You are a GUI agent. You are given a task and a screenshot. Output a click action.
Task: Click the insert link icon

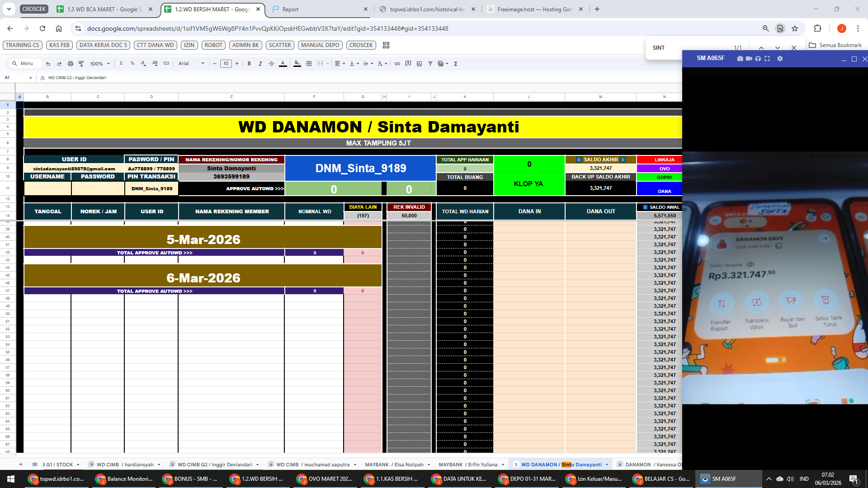click(397, 64)
